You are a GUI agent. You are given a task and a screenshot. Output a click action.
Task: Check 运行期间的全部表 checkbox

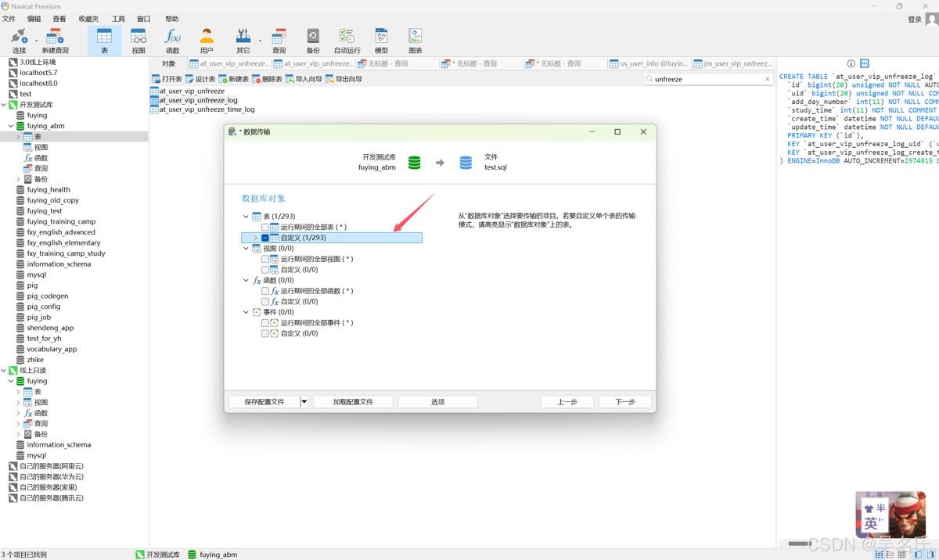265,227
